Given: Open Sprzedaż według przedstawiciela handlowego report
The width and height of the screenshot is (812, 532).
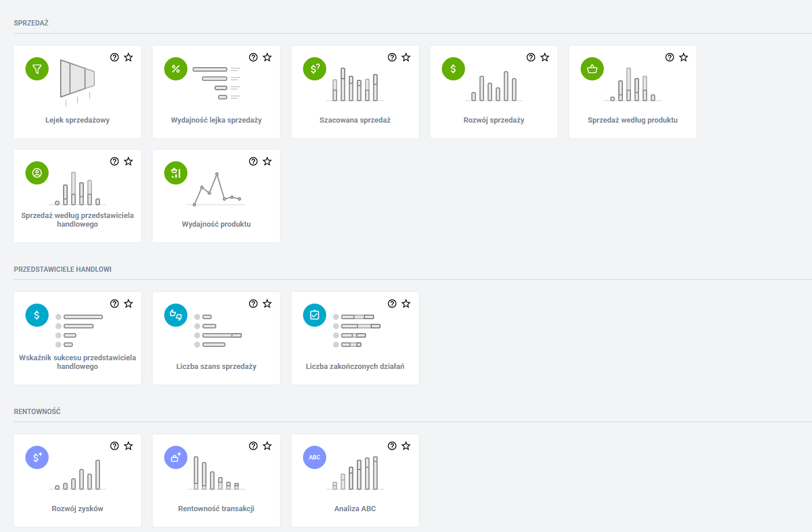Looking at the screenshot, I should click(77, 220).
